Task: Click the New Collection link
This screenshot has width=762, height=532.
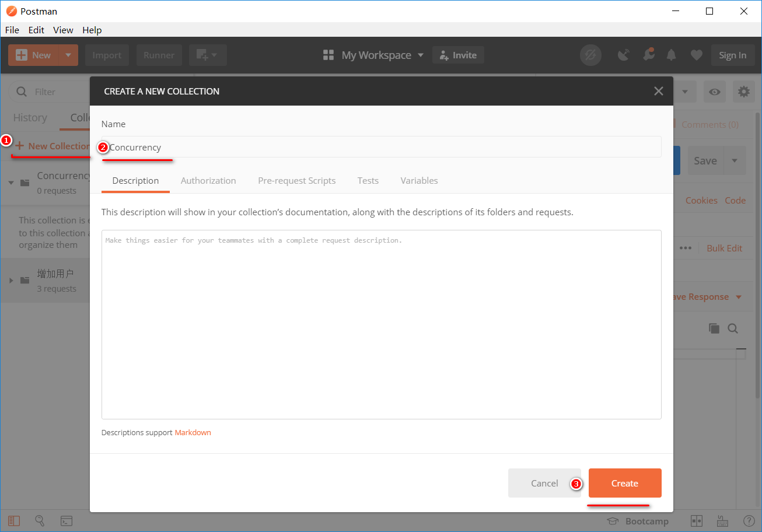Action: pos(53,146)
